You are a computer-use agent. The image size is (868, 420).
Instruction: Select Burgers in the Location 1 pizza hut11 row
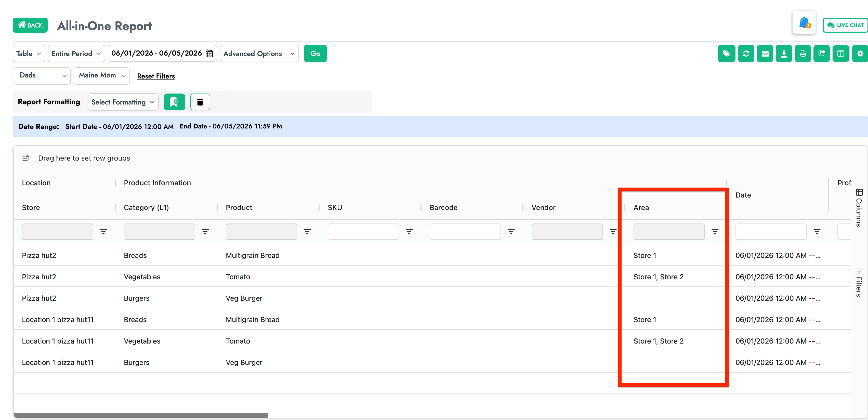[136, 362]
